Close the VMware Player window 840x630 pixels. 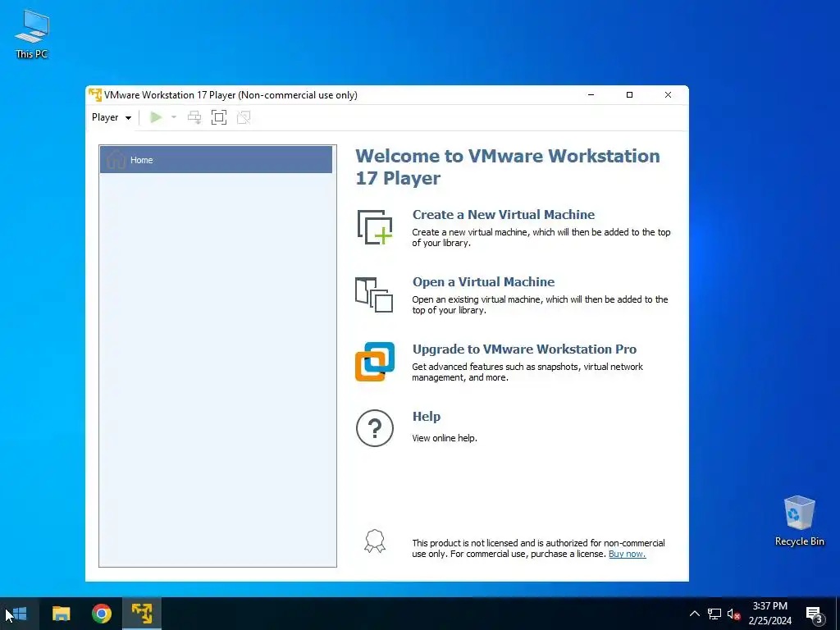click(668, 95)
